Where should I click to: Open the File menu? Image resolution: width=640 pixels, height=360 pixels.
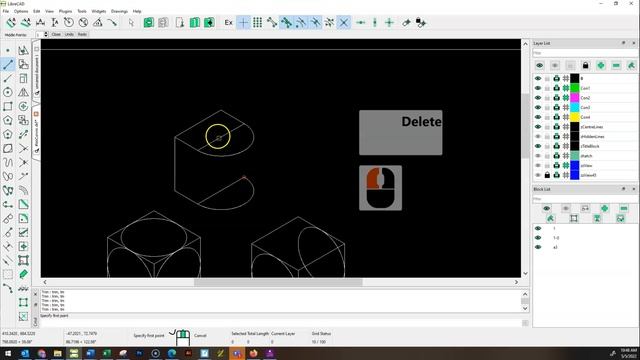click(x=6, y=11)
